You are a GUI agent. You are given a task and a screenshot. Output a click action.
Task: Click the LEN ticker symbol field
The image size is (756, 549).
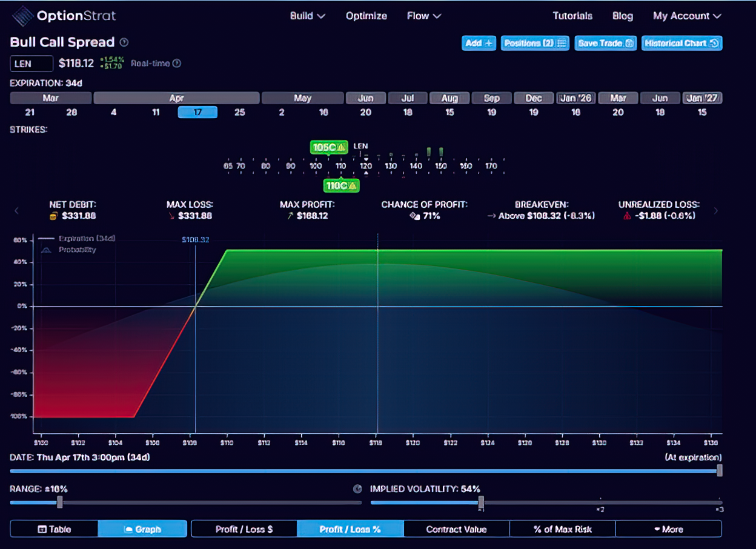click(x=31, y=64)
